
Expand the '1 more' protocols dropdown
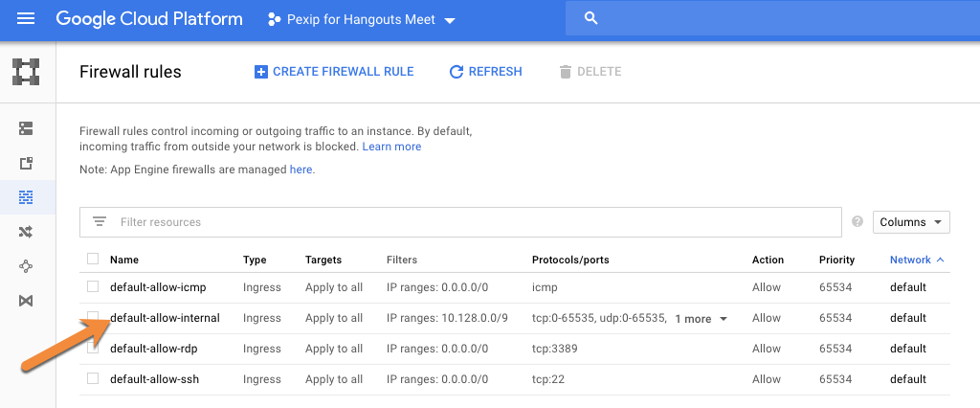point(702,319)
